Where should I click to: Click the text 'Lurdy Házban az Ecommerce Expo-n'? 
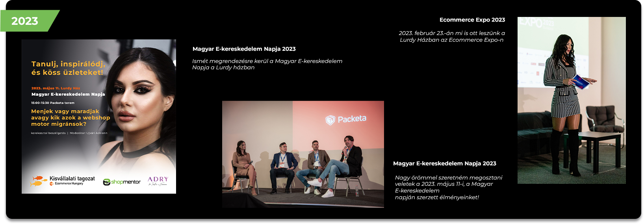(x=452, y=40)
